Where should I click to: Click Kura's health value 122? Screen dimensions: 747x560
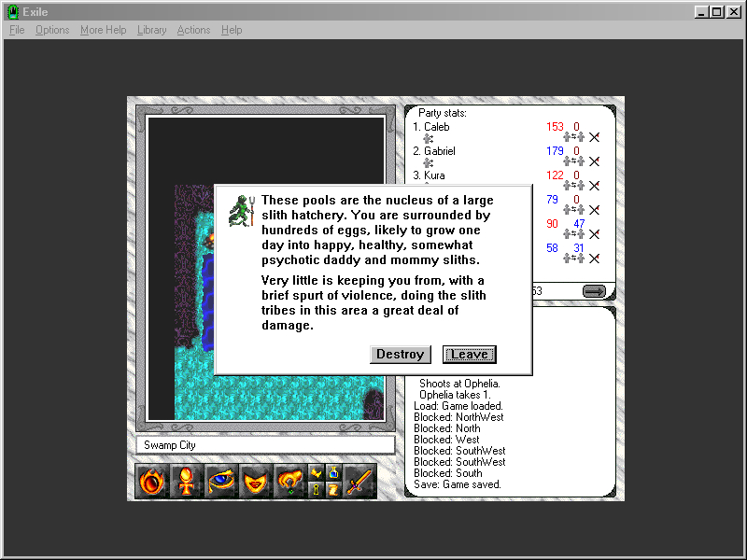(555, 175)
